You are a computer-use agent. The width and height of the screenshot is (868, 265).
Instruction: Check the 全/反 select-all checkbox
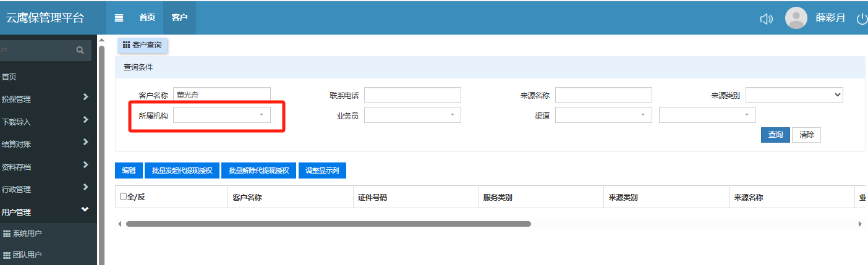[x=123, y=196]
